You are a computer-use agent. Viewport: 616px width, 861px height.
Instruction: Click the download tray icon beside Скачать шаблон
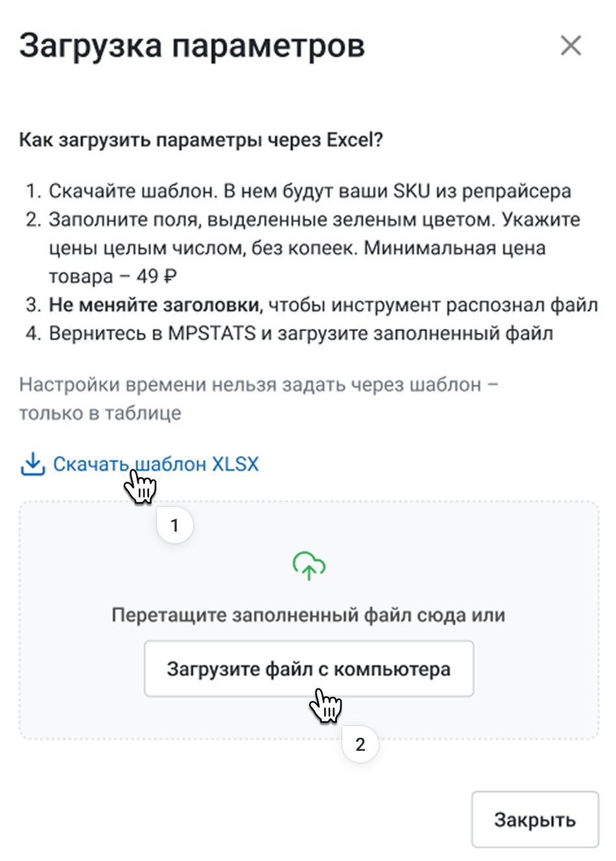(x=32, y=464)
